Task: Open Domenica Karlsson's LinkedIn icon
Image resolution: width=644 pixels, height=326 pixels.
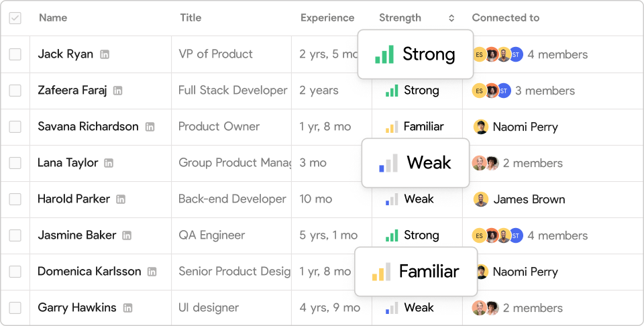Action: (x=152, y=272)
